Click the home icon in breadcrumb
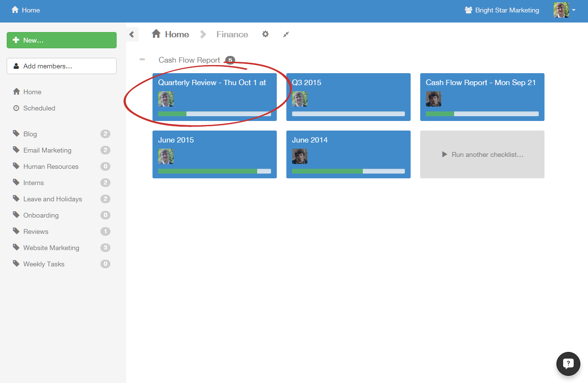Image resolution: width=588 pixels, height=383 pixels. 156,34
